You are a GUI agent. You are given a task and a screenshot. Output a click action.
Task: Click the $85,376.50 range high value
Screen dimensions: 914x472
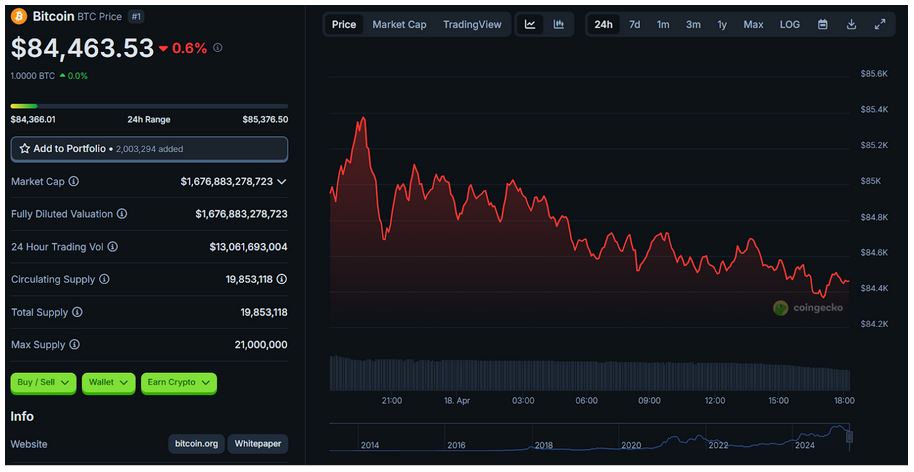(x=265, y=119)
